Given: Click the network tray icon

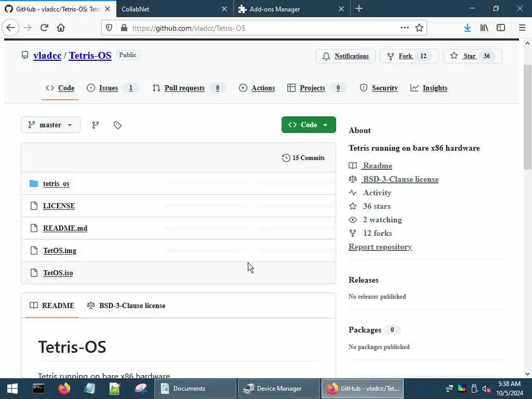Looking at the screenshot, I should coord(449,389).
